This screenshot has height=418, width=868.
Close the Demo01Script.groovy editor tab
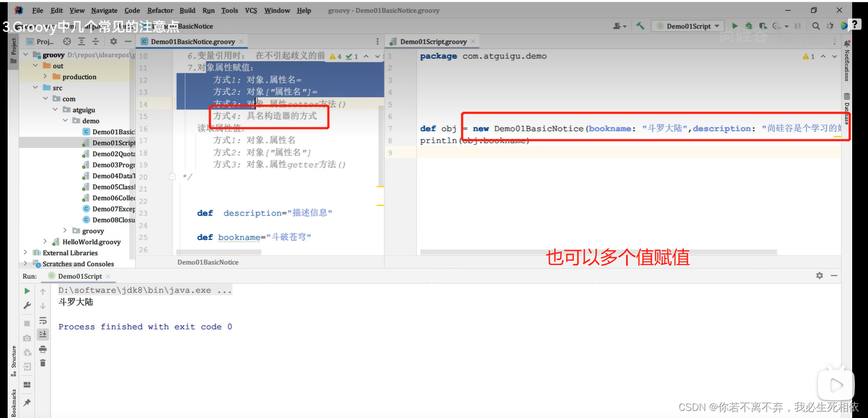coord(473,42)
